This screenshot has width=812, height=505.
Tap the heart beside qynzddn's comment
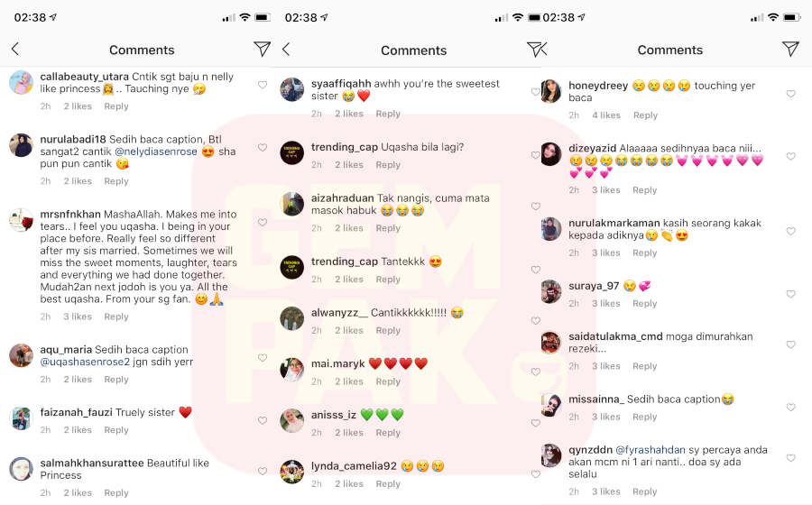click(790, 458)
